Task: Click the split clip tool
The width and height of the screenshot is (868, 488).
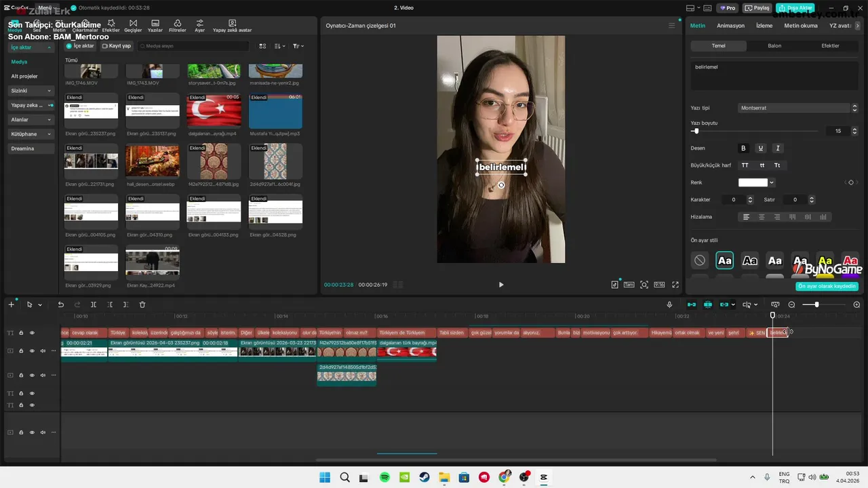Action: 94,305
